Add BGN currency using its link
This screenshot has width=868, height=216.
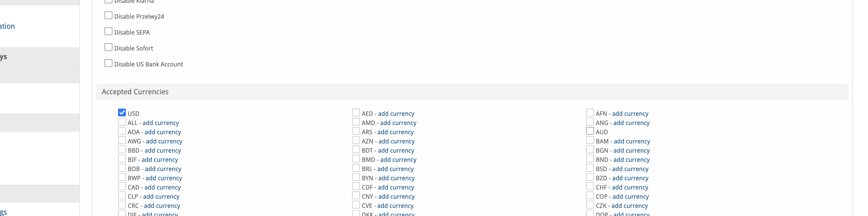pyautogui.click(x=631, y=150)
